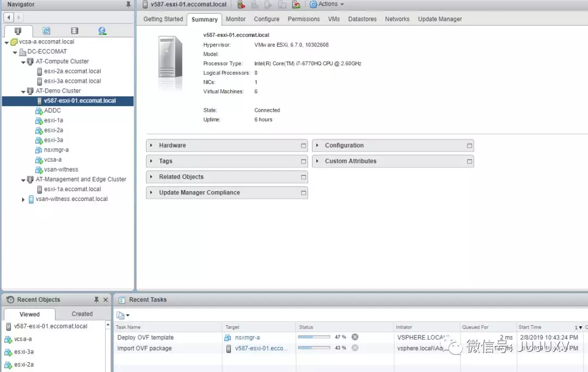Select esxi-2a.eccomat.local host

pos(72,71)
